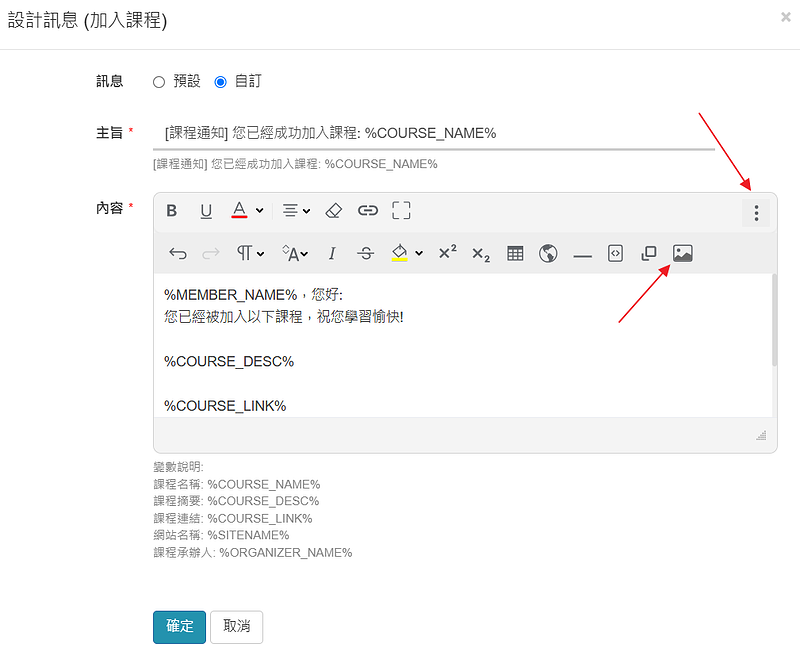800x663 pixels.
Task: Select the 自訂 radio option
Action: point(220,82)
